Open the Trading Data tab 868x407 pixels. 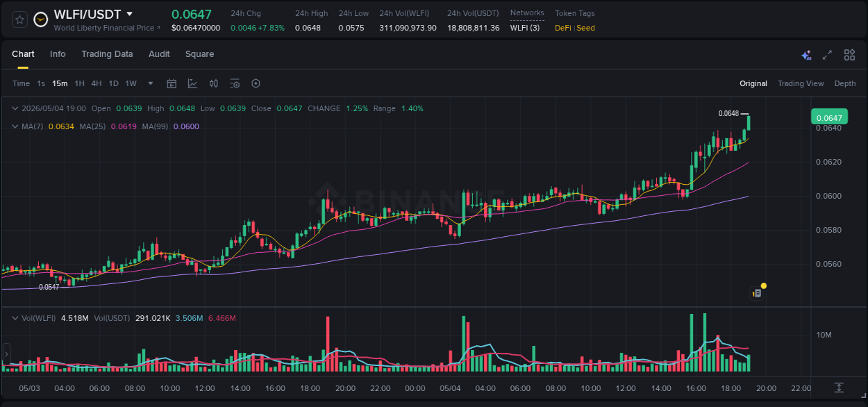(107, 54)
